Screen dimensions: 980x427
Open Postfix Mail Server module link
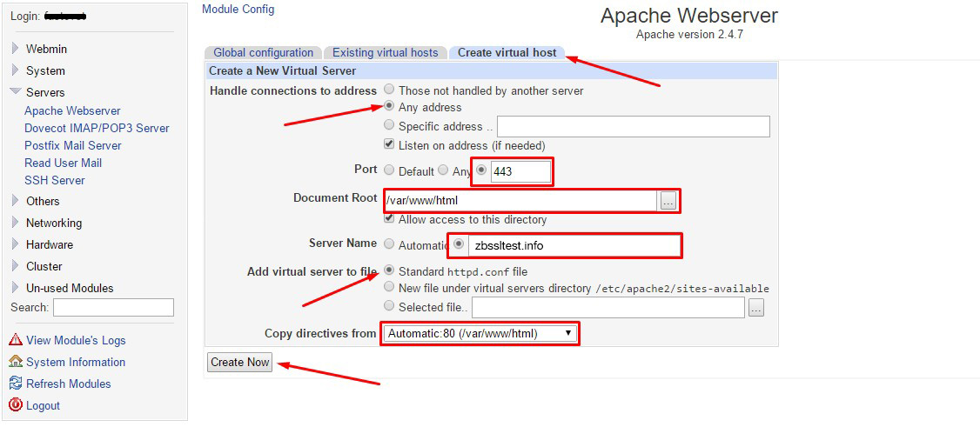(x=73, y=145)
